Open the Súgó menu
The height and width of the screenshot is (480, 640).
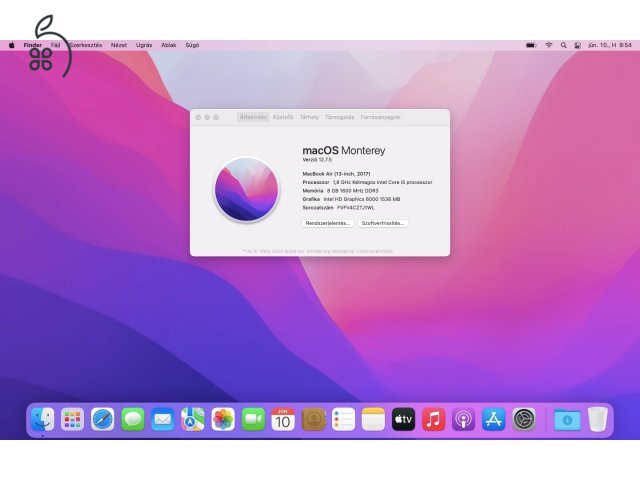[192, 45]
